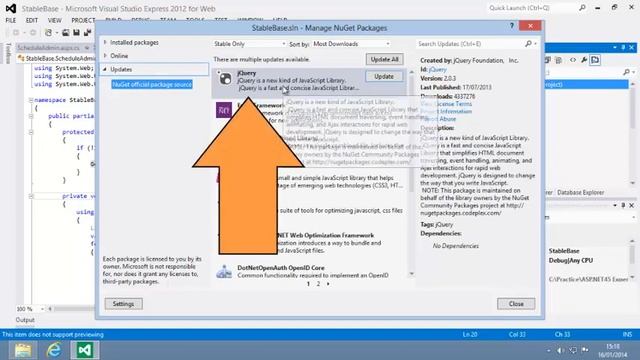Click the magnifier icon in Search Updates box
640x360 pixels.
coord(528,43)
